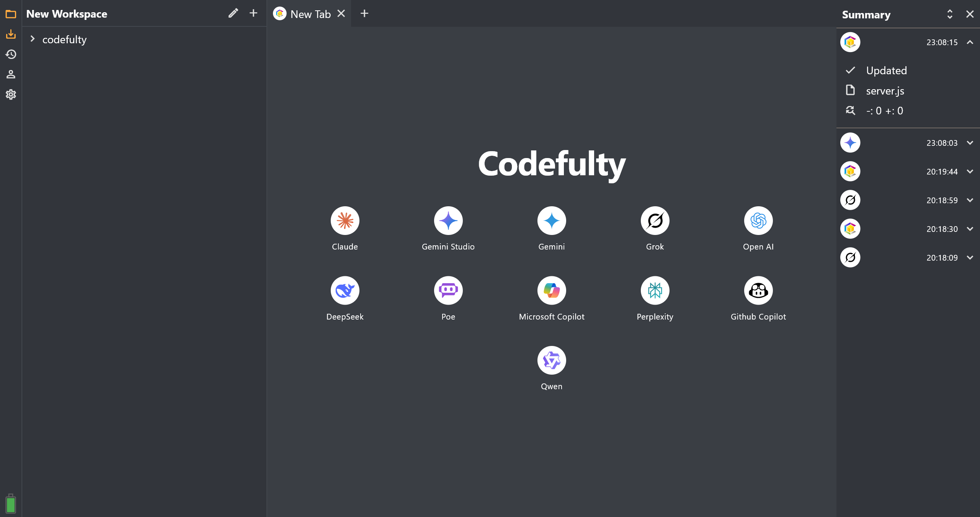
Task: Collapse the 23:08:15 summary entry
Action: click(970, 42)
